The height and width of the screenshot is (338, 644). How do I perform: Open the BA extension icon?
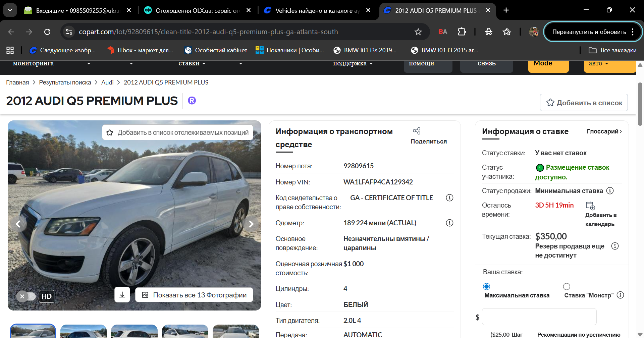443,32
